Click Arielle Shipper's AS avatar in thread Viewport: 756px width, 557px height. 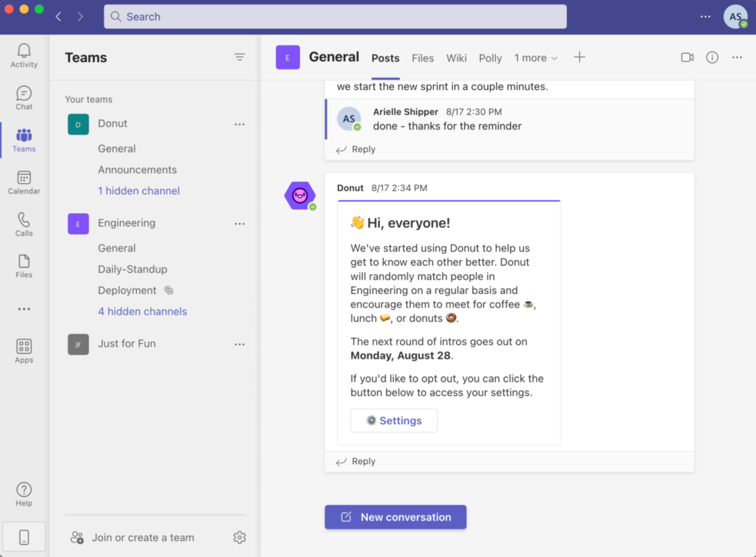pyautogui.click(x=349, y=119)
